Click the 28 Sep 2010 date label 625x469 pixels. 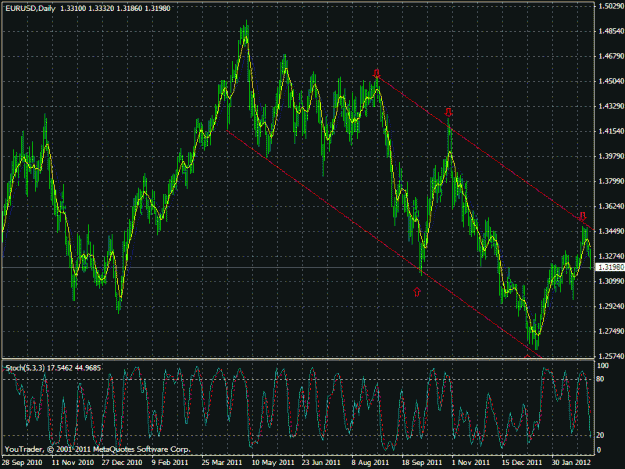tap(22, 462)
